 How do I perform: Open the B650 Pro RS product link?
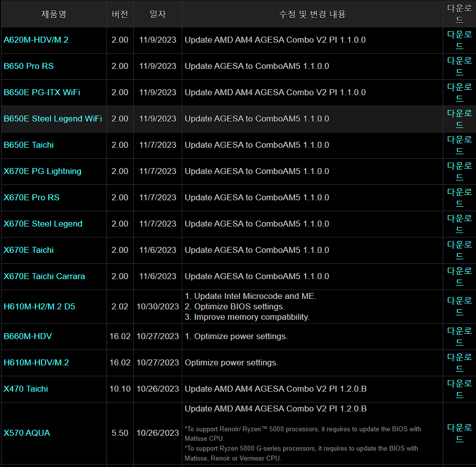[29, 66]
